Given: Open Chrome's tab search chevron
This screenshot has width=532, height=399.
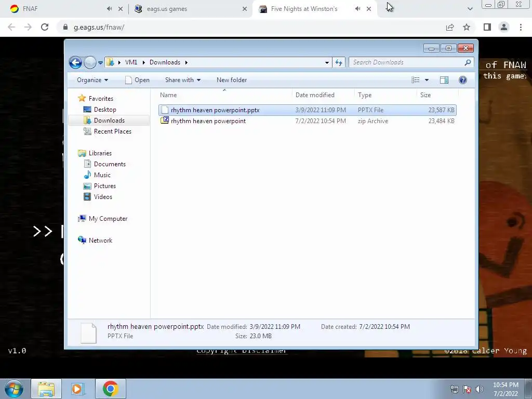Looking at the screenshot, I should pos(470,9).
